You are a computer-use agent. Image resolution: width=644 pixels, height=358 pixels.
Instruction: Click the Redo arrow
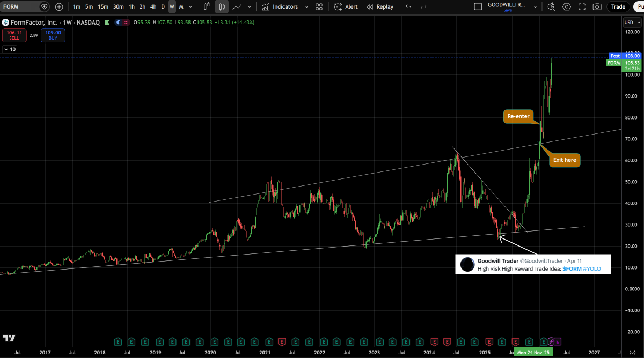[x=424, y=6]
